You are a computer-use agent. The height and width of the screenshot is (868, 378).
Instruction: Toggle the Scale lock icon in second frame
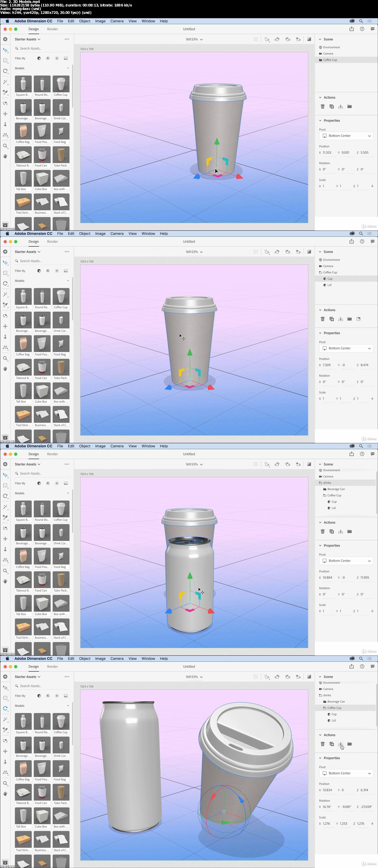point(372,398)
